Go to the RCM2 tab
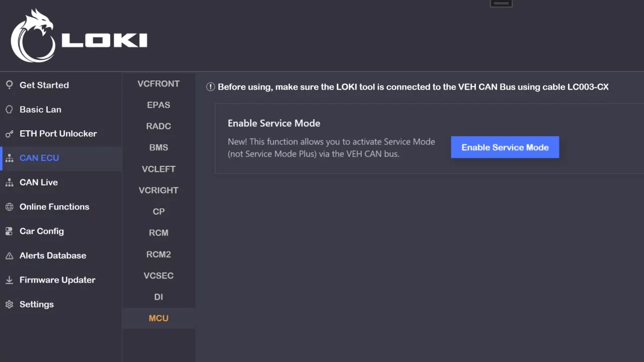Viewport: 644px width, 362px height. point(158,254)
